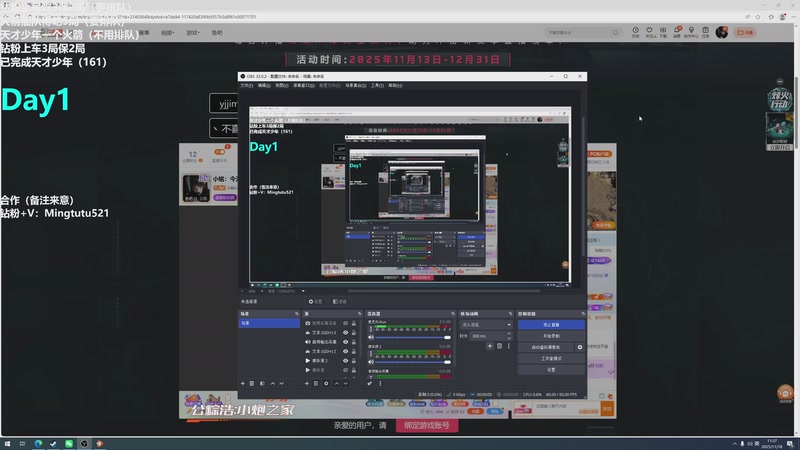Toggle visibility of 媒体源 2 source

click(345, 361)
